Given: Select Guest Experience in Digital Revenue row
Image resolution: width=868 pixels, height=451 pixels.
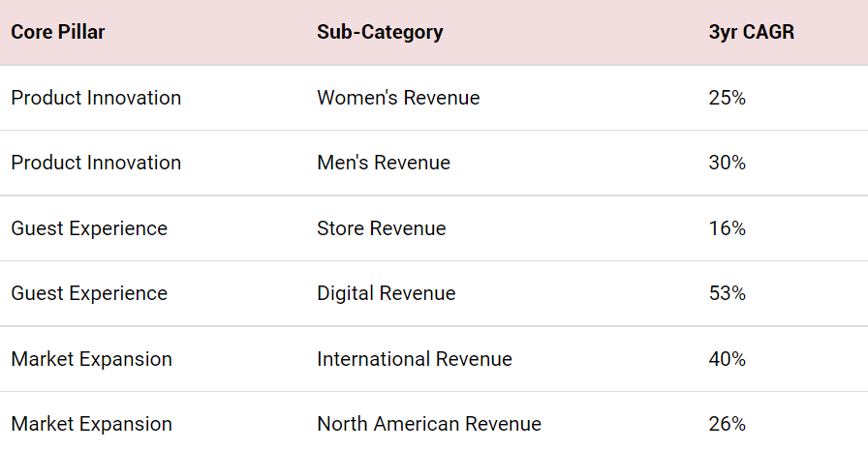Looking at the screenshot, I should (x=89, y=293).
